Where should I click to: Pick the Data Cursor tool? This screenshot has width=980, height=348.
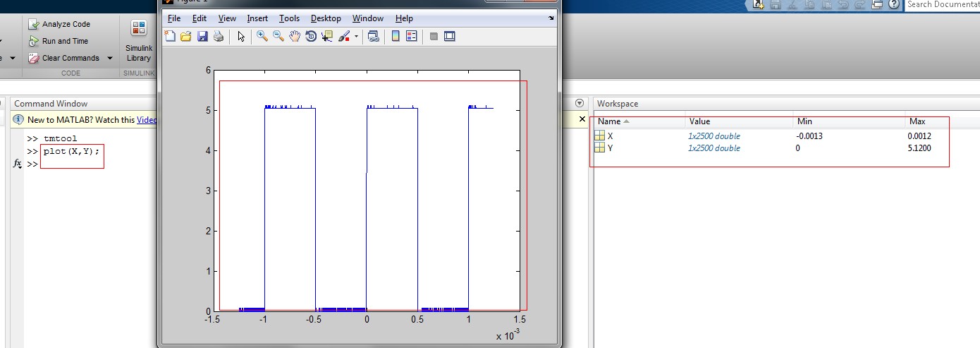tap(327, 36)
